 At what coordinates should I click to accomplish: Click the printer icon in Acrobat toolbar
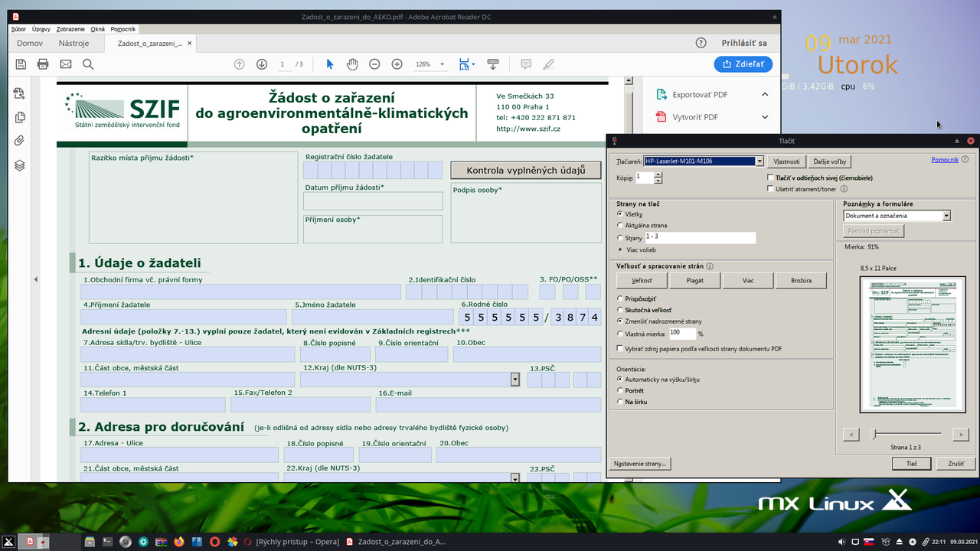(x=43, y=64)
